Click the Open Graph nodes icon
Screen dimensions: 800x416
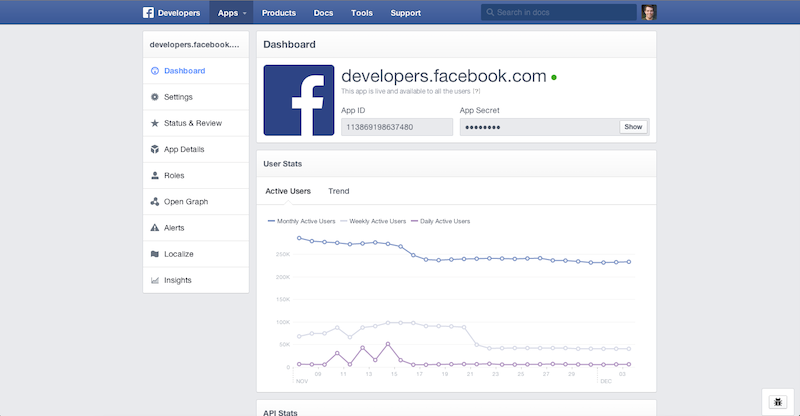click(x=155, y=202)
